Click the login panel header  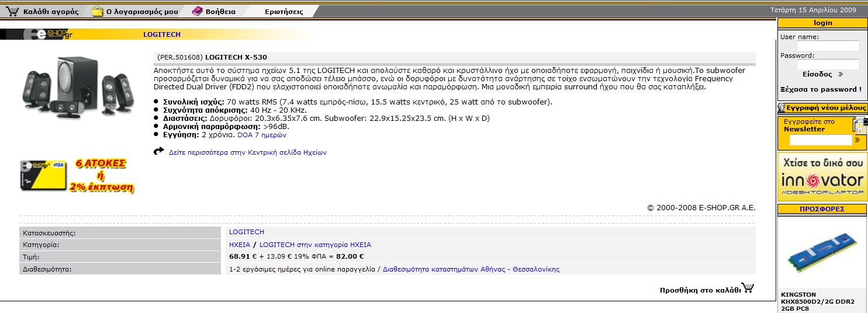(822, 23)
